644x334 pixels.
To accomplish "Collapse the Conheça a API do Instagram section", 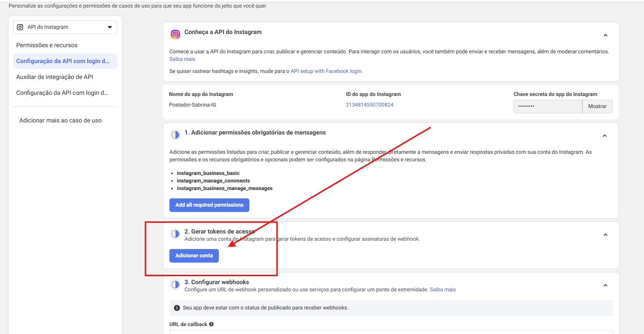I will 606,35.
